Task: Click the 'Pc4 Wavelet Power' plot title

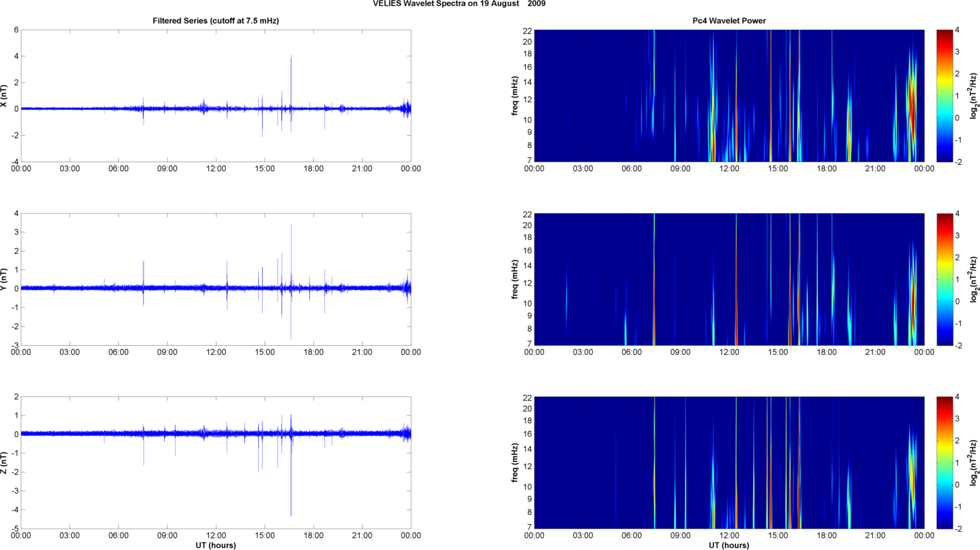Action: point(728,21)
